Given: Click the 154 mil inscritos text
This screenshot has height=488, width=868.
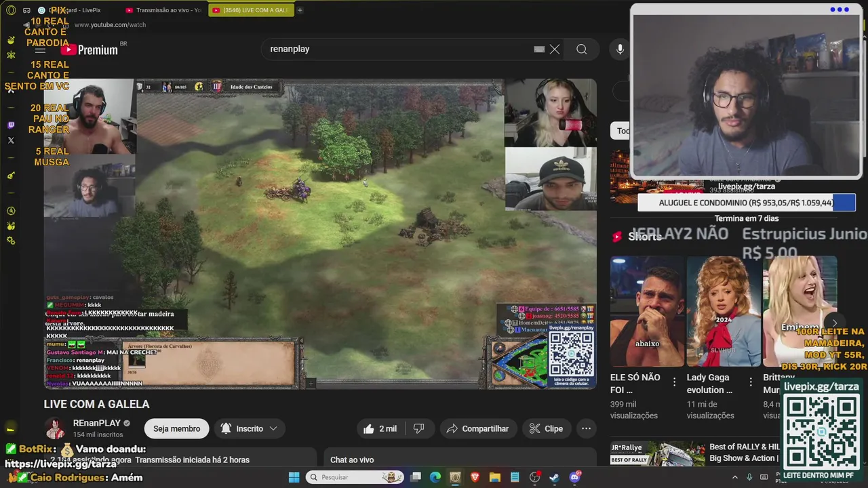Looking at the screenshot, I should (98, 434).
